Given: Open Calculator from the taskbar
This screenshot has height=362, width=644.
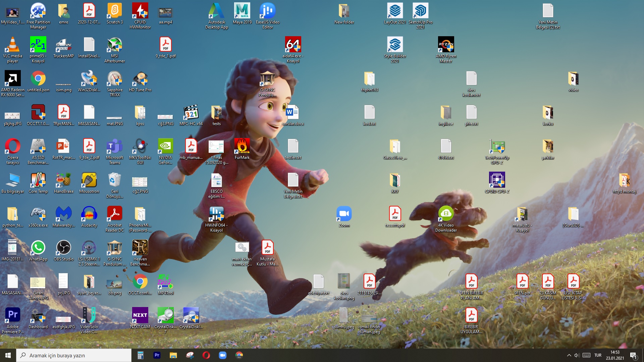Looking at the screenshot, I should pyautogui.click(x=141, y=355).
